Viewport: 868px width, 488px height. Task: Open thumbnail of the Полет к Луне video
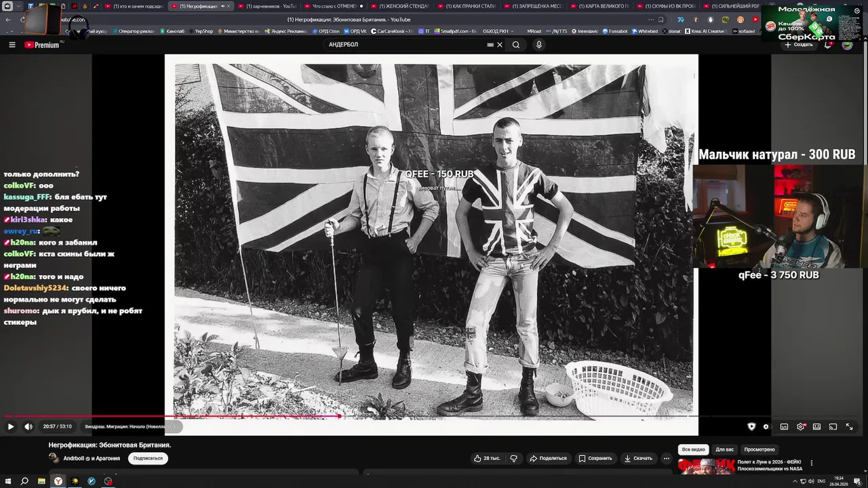pos(705,466)
